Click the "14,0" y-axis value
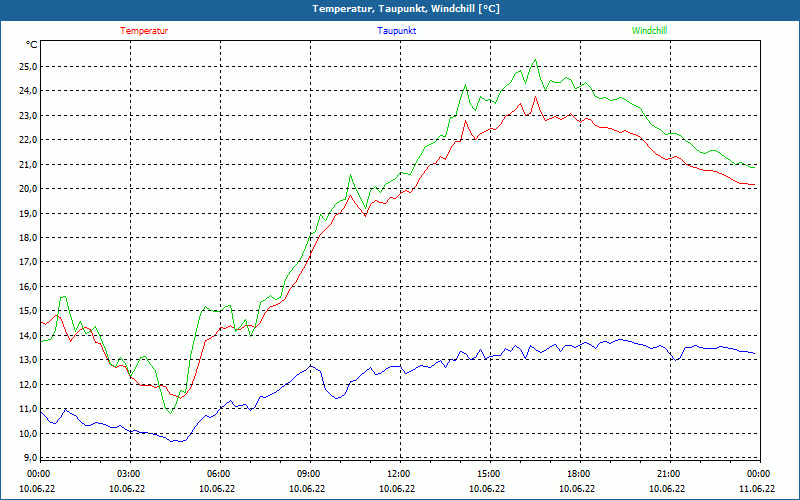Screen dimensions: 800x500 point(28,335)
